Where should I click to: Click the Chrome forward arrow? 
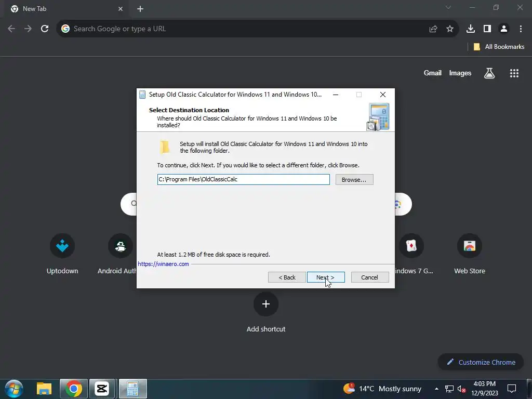[28, 29]
